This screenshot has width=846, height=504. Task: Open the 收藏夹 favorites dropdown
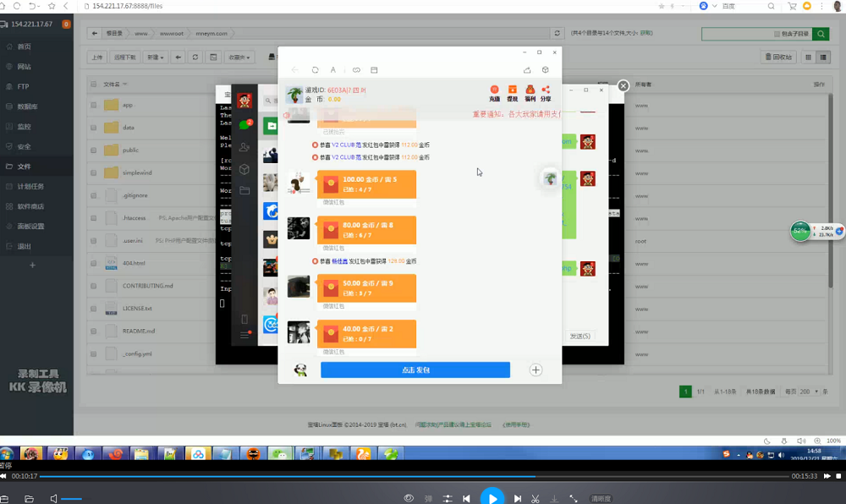coord(239,58)
